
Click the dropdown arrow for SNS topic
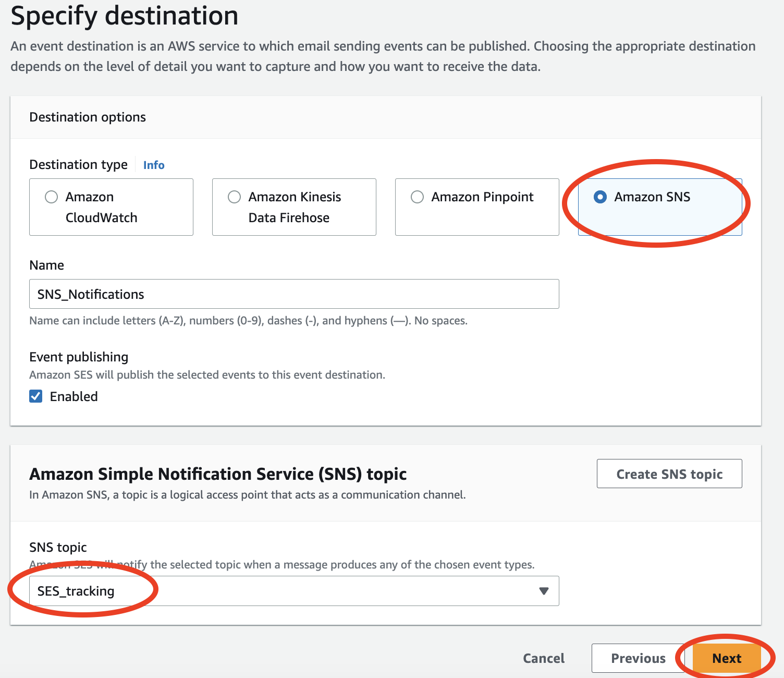544,591
